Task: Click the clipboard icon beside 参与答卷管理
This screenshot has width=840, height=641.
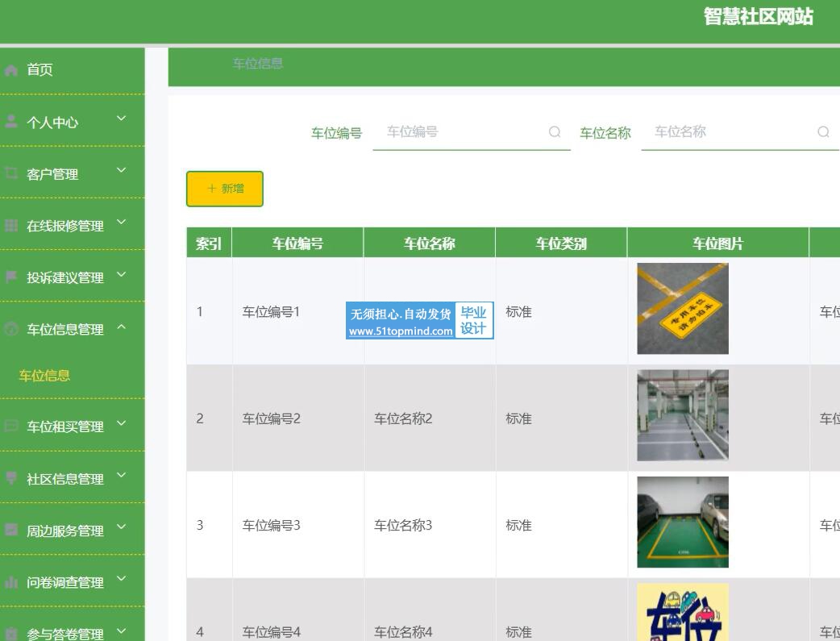Action: pos(10,634)
